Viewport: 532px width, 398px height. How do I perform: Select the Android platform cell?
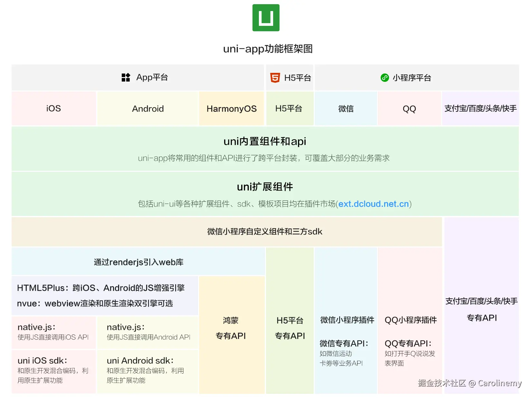148,108
